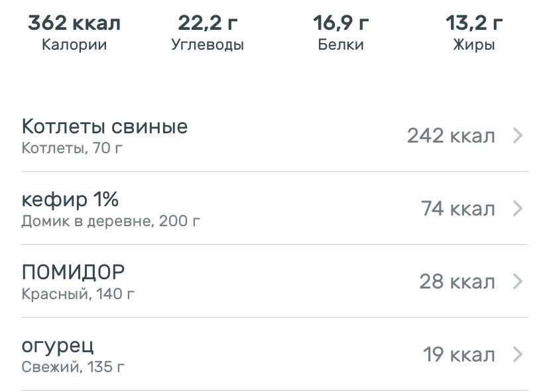Open the кефир 1% food item
The height and width of the screenshot is (392, 549).
coord(70,200)
